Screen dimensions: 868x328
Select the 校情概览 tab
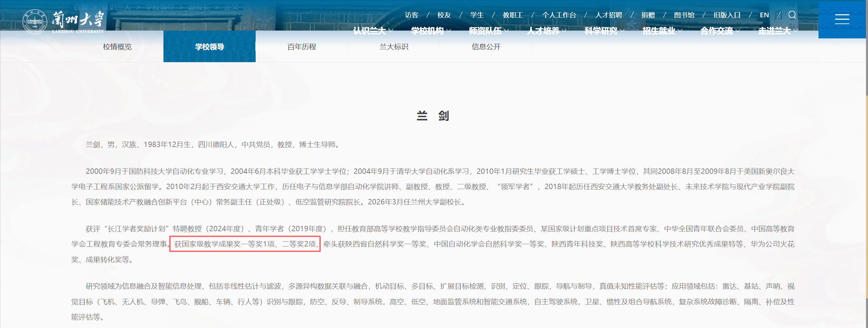tap(117, 47)
